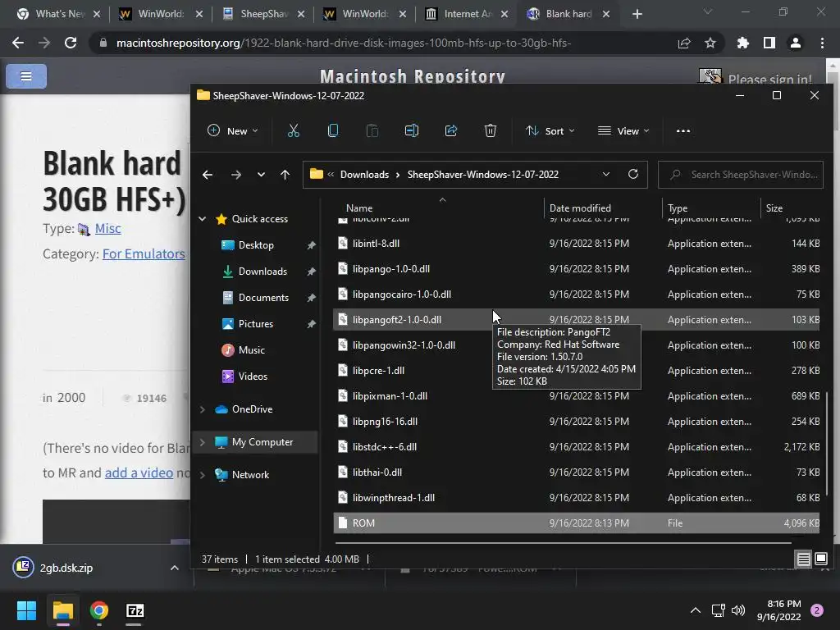Click the Share icon in Explorer toolbar
This screenshot has width=840, height=630.
[451, 130]
